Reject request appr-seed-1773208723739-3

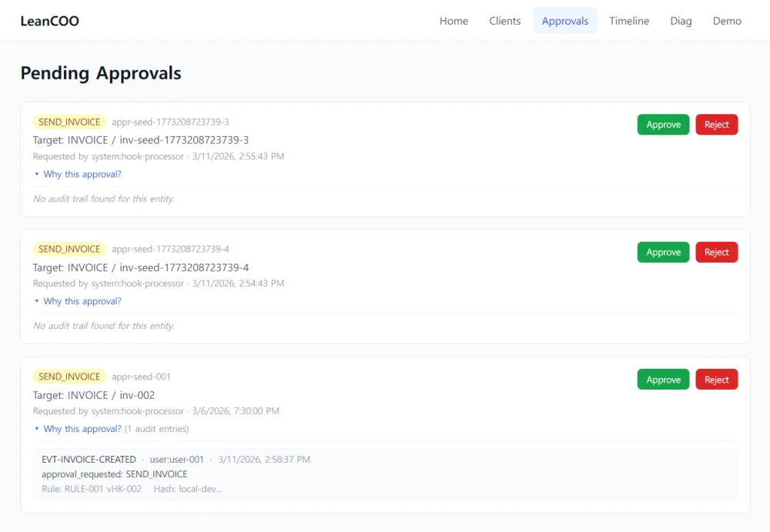716,125
